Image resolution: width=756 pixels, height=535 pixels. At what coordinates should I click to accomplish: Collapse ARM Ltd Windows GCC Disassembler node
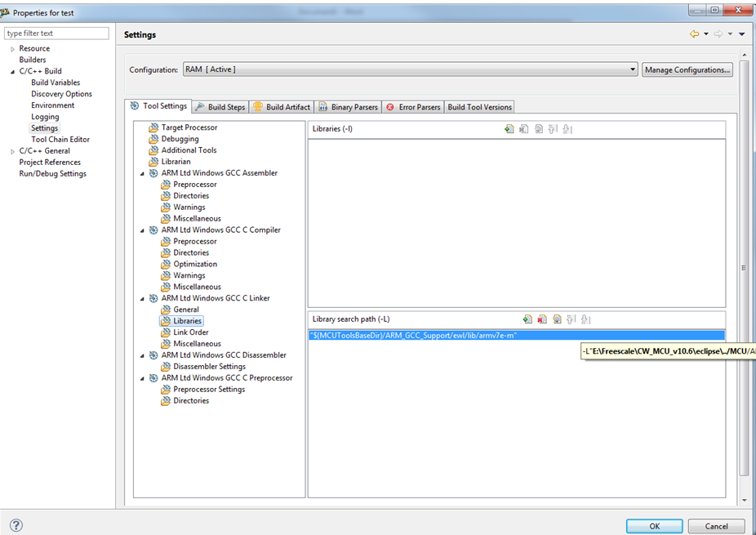142,355
